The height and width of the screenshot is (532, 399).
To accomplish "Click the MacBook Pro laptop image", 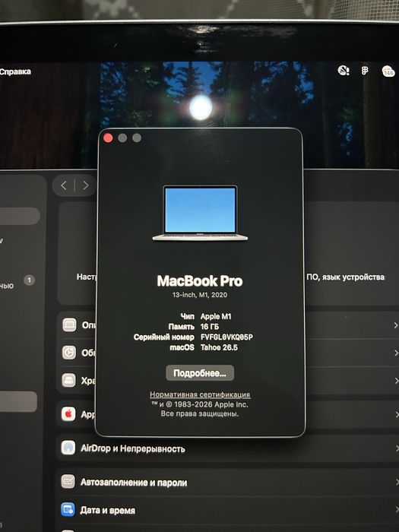I will (200, 214).
